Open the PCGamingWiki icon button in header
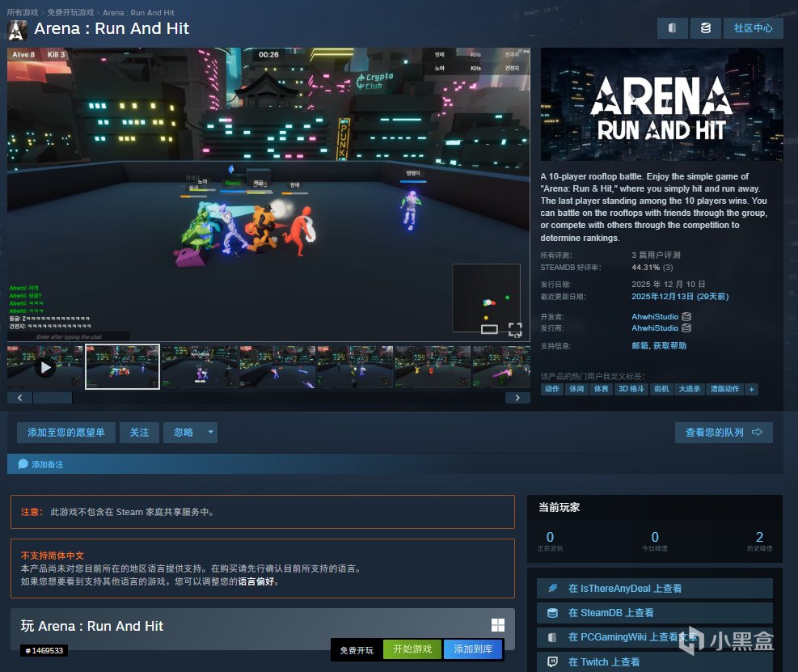This screenshot has width=798, height=672. click(x=672, y=28)
